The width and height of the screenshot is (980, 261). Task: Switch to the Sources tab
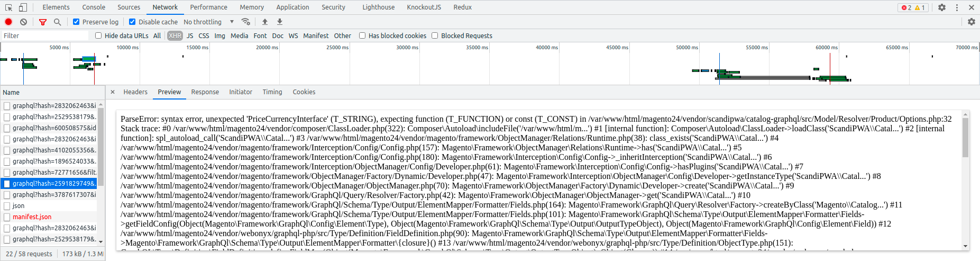(129, 7)
